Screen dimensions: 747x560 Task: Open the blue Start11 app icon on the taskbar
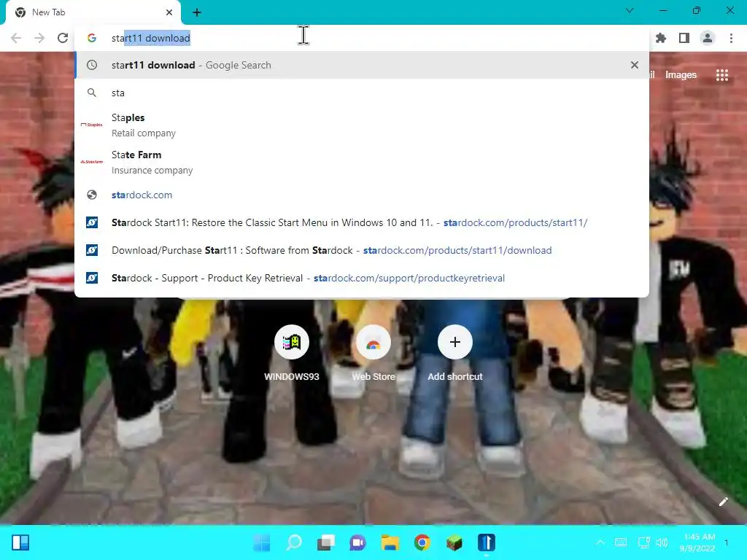pos(487,542)
